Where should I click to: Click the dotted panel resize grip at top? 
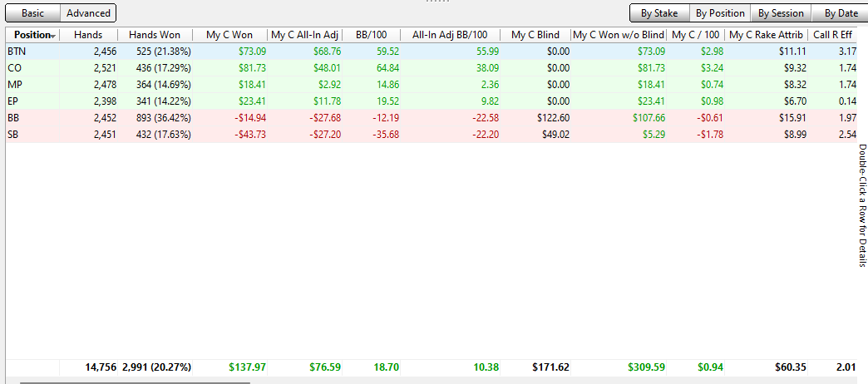click(x=434, y=2)
